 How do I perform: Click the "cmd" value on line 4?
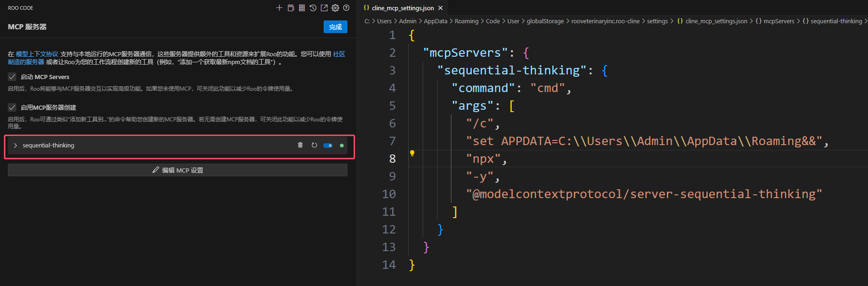[548, 88]
